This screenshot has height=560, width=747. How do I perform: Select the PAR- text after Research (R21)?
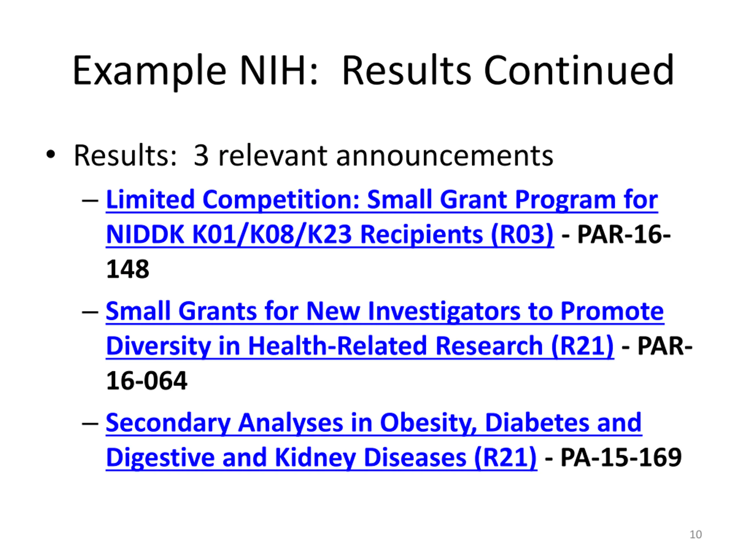click(x=665, y=346)
